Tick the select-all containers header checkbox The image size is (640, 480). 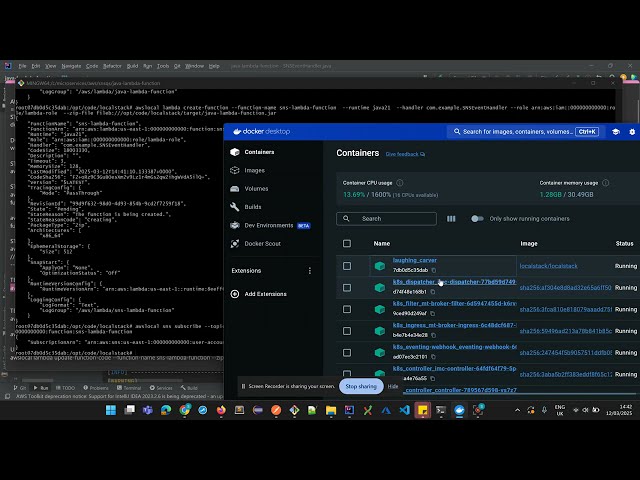click(x=347, y=244)
